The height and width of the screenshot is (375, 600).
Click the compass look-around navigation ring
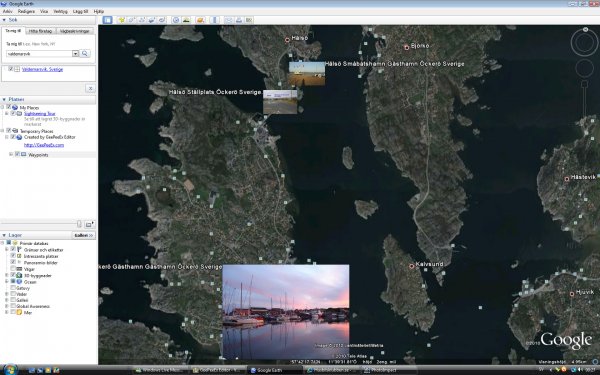[x=584, y=42]
